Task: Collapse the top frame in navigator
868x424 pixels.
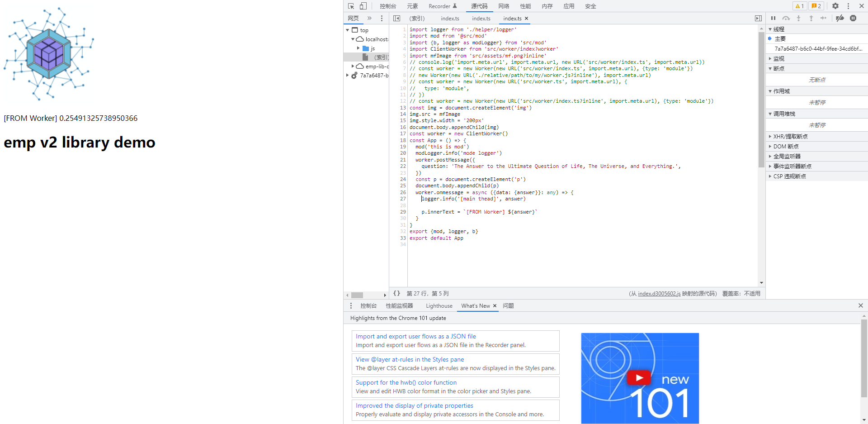Action: [348, 30]
